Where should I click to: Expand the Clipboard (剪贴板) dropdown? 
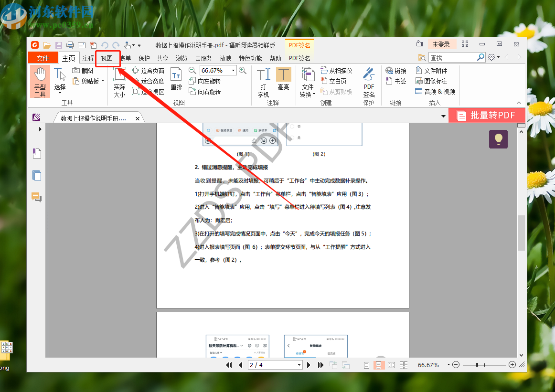103,81
